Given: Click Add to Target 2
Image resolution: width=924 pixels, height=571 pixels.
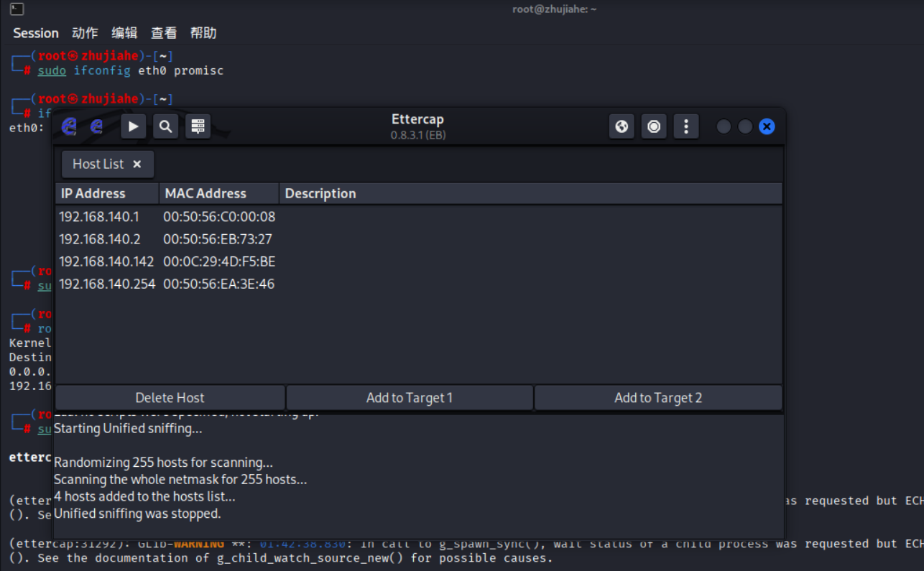Looking at the screenshot, I should coord(658,398).
